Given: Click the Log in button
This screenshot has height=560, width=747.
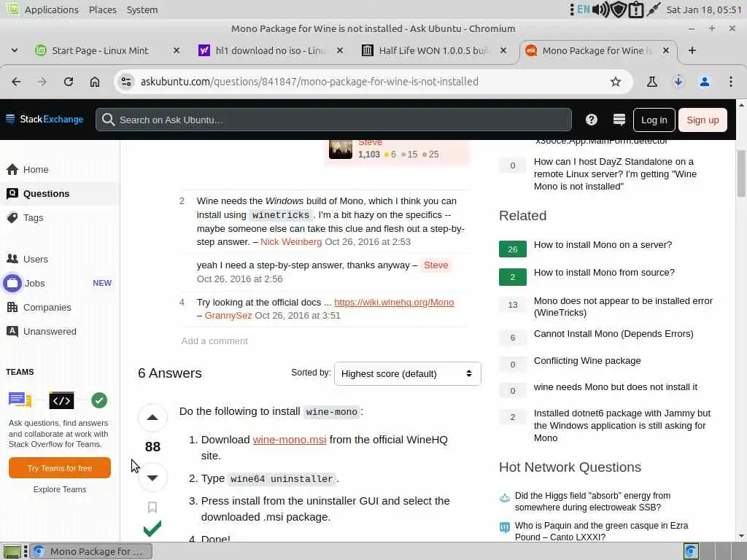Looking at the screenshot, I should point(654,120).
